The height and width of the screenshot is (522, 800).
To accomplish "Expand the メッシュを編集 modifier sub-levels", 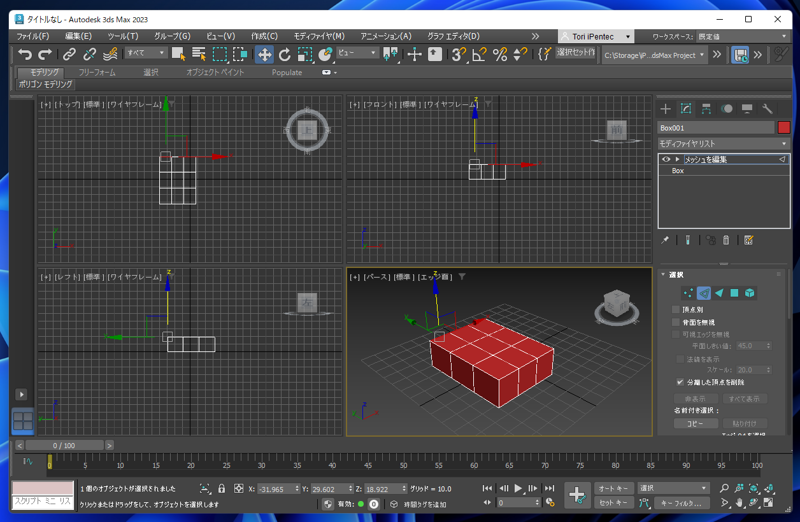I will tap(677, 159).
